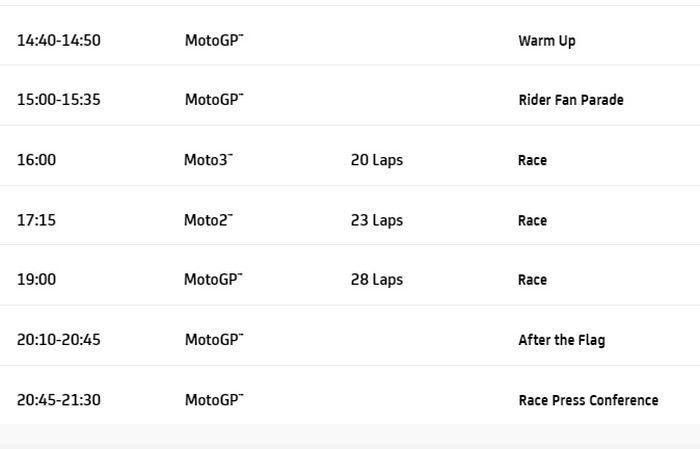Viewport: 700px width, 449px height.
Task: Open the After the Flag session
Action: point(561,340)
